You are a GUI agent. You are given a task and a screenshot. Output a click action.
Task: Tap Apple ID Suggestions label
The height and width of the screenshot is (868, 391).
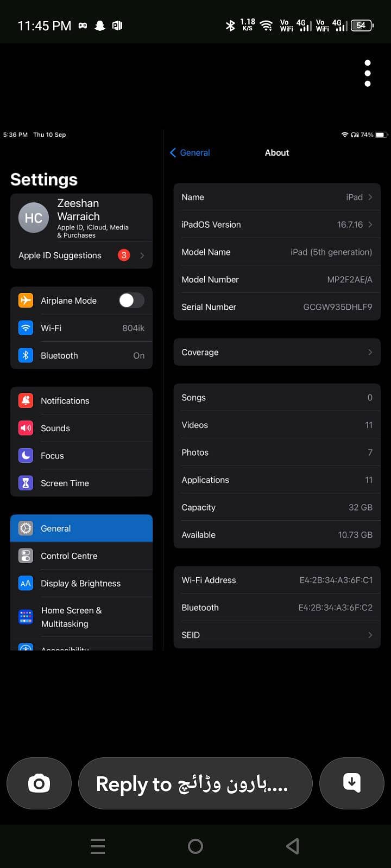[60, 255]
